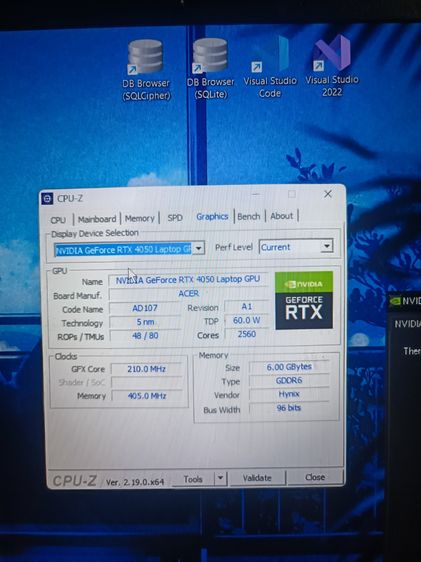The image size is (421, 562).
Task: Launch Visual Studio Code desktop shortcut
Action: (x=270, y=67)
